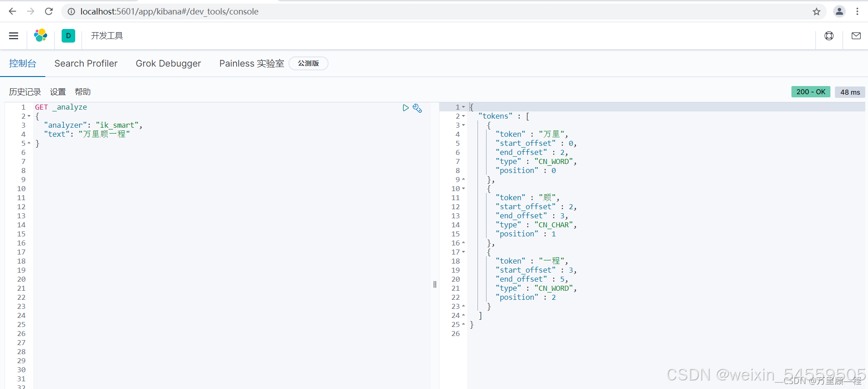Click the "CN_CHAR" type value

click(554, 225)
